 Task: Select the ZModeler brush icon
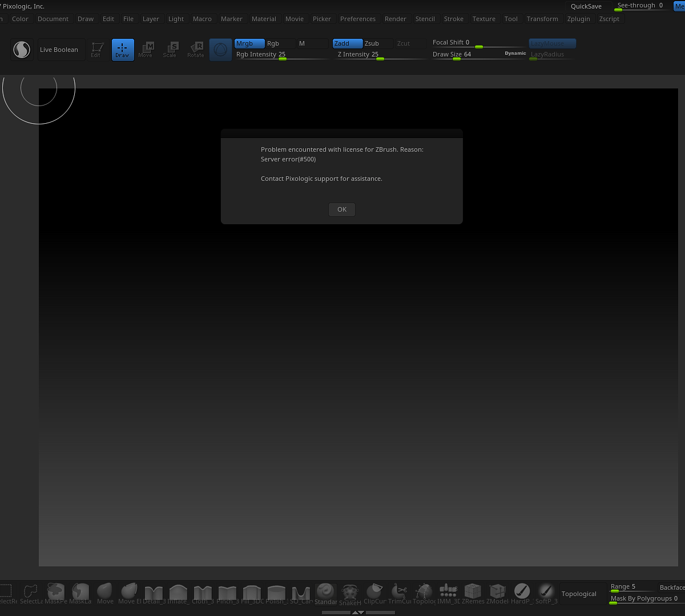497,593
